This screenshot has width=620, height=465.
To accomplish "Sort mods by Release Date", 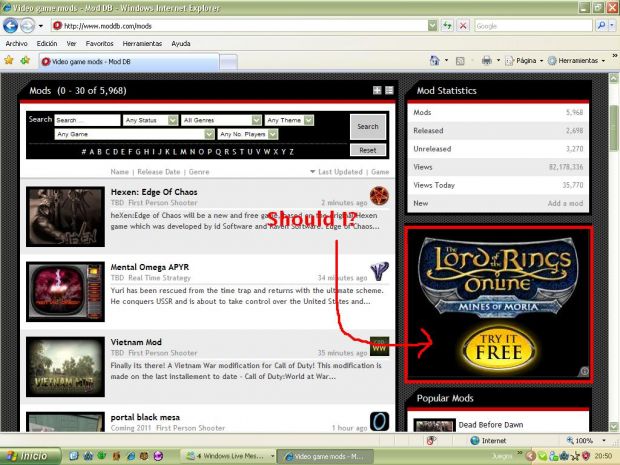I will point(159,172).
